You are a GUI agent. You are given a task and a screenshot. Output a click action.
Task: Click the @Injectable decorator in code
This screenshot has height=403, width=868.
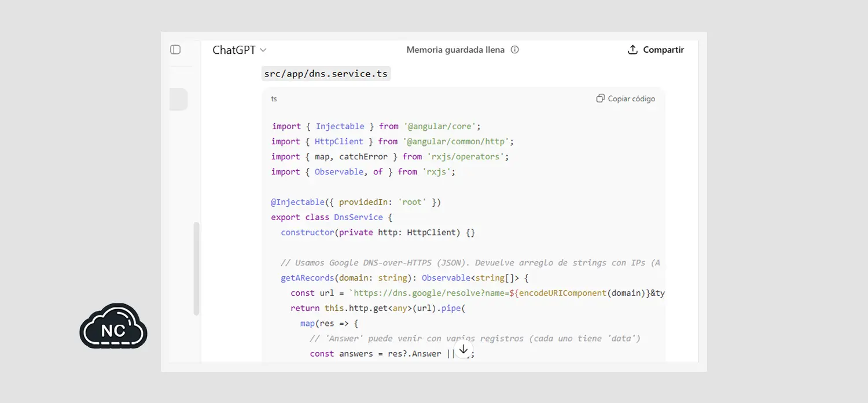[297, 202]
